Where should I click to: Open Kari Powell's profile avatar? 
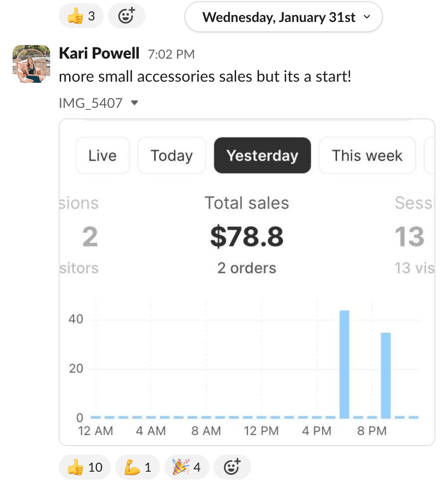[31, 64]
